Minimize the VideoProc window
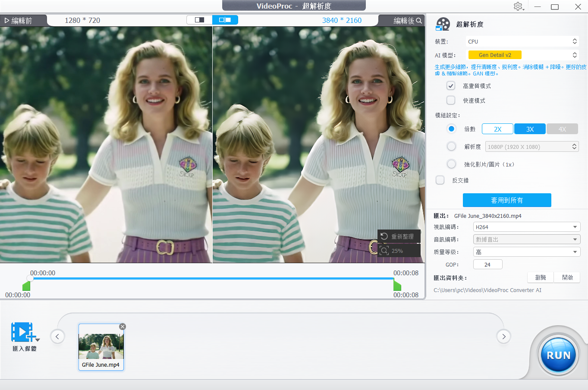 click(x=538, y=6)
